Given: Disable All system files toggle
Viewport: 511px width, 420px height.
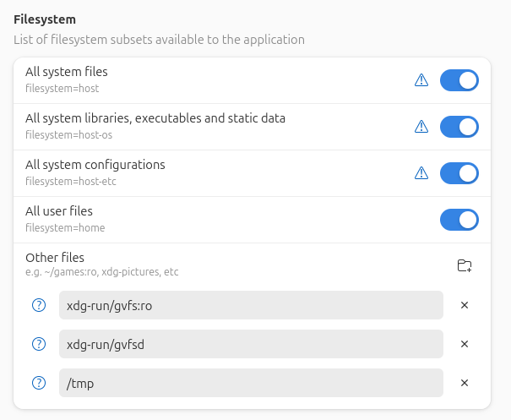Looking at the screenshot, I should (x=459, y=80).
